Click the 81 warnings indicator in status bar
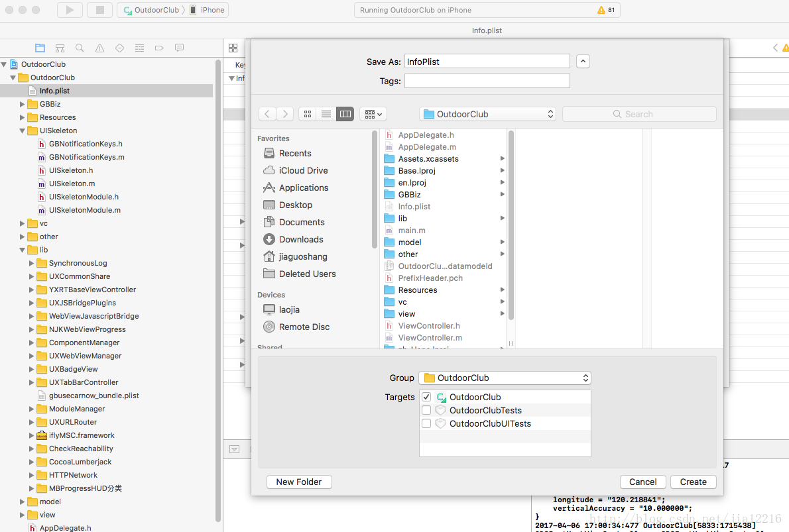 coord(606,10)
